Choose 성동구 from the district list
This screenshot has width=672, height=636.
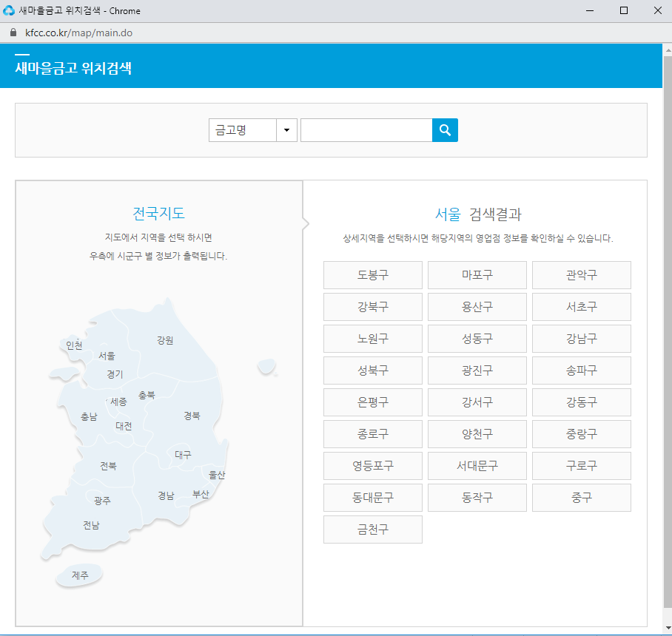[x=477, y=339]
